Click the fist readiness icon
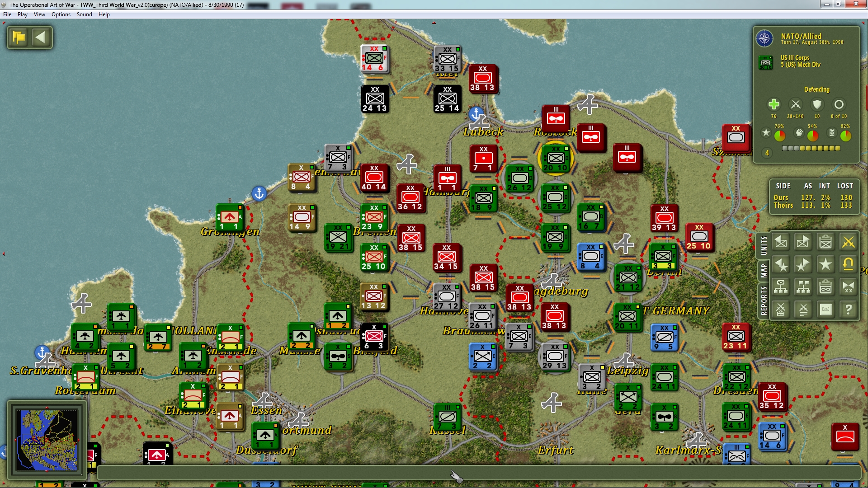This screenshot has height=488, width=868. pos(799,132)
